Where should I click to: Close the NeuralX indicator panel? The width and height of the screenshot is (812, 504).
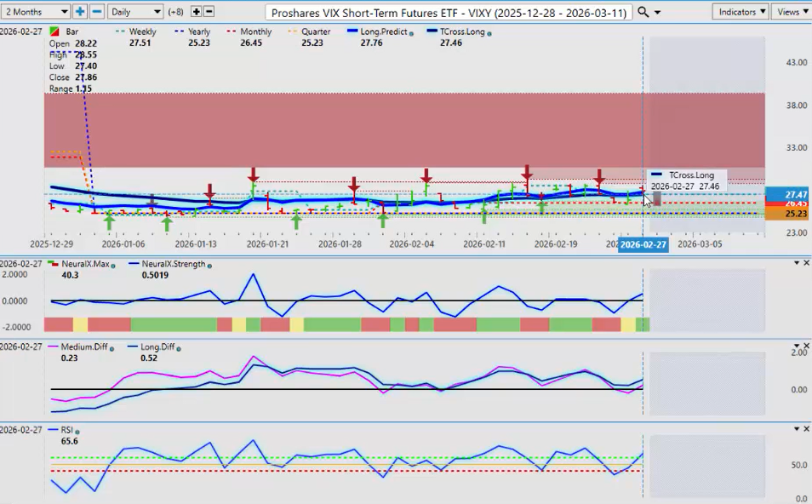point(806,263)
